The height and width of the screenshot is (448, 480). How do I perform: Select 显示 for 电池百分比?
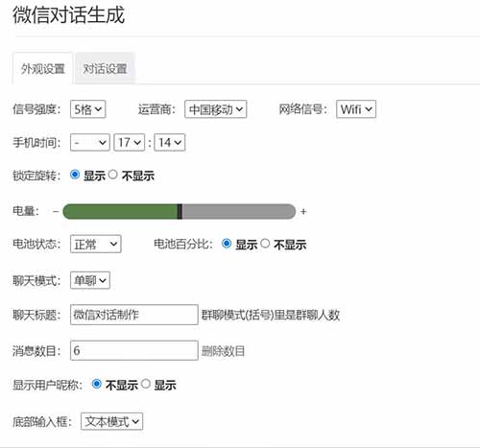(227, 244)
